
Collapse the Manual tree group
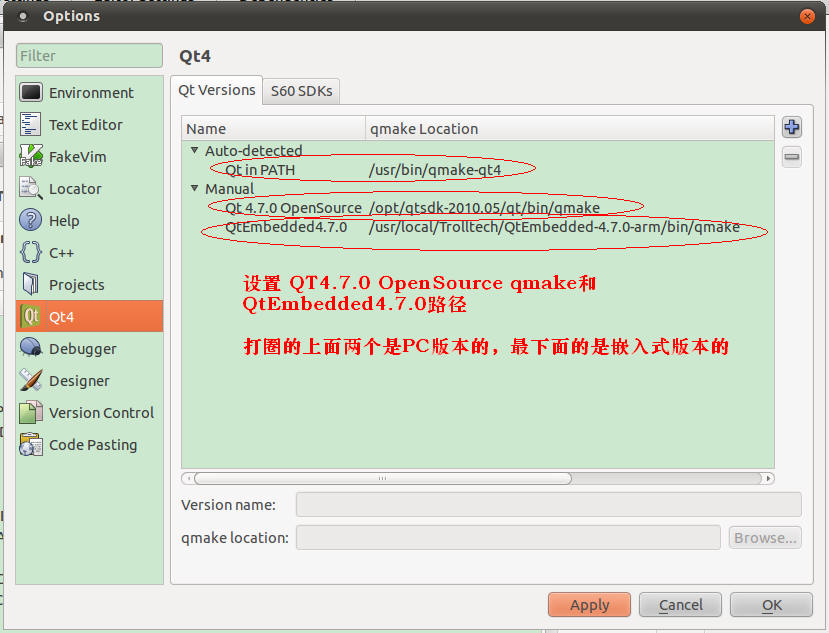pyautogui.click(x=195, y=188)
